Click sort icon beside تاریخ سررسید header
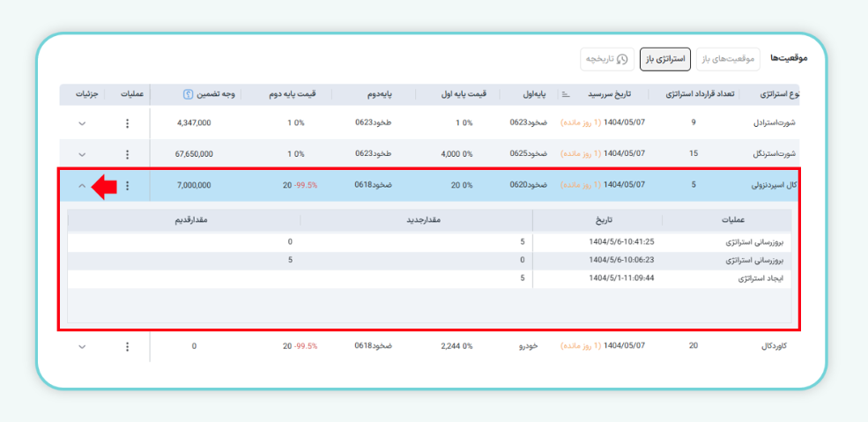 click(566, 93)
